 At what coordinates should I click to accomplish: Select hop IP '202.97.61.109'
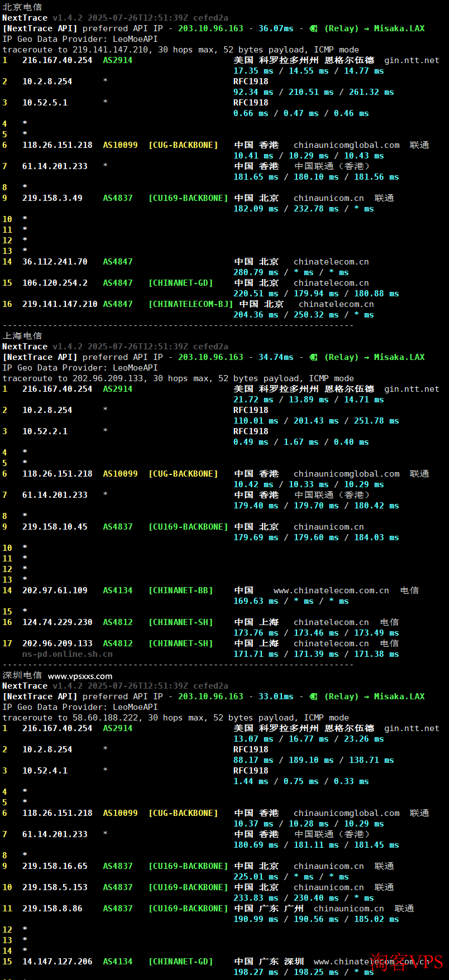coord(55,590)
